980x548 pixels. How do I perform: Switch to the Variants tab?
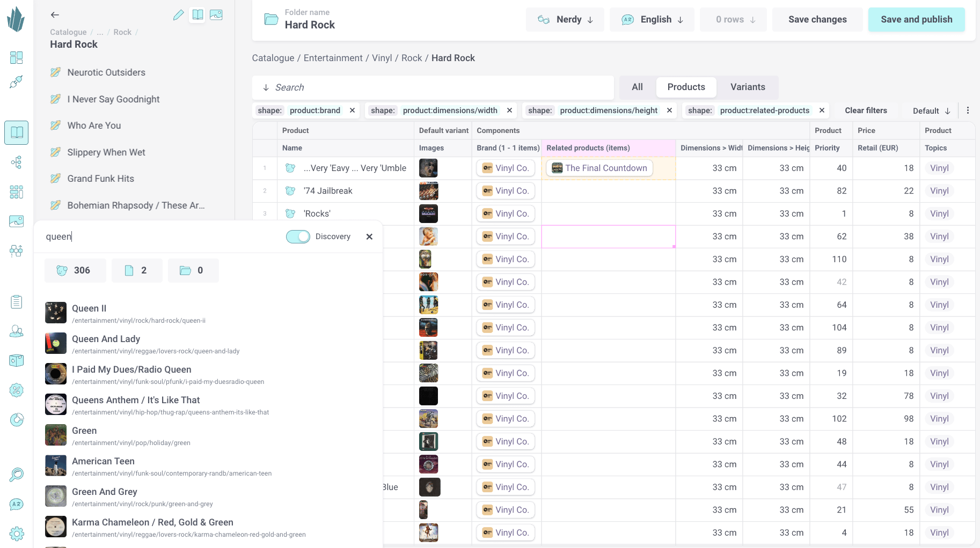click(747, 87)
